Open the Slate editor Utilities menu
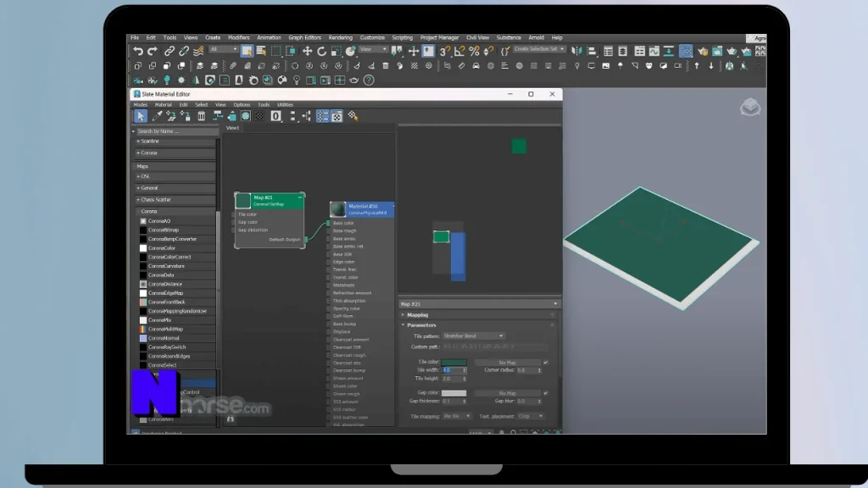This screenshot has height=488, width=868. [285, 104]
